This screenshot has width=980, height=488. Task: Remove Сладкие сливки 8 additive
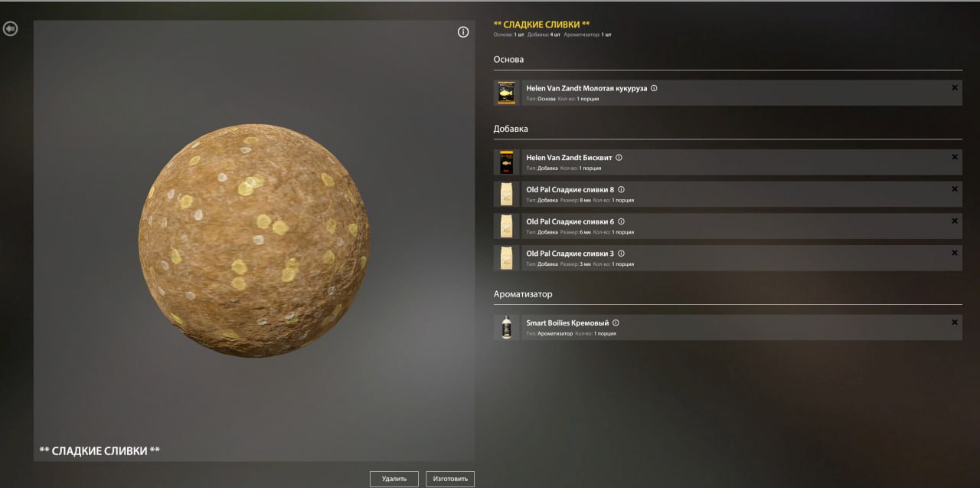[954, 189]
